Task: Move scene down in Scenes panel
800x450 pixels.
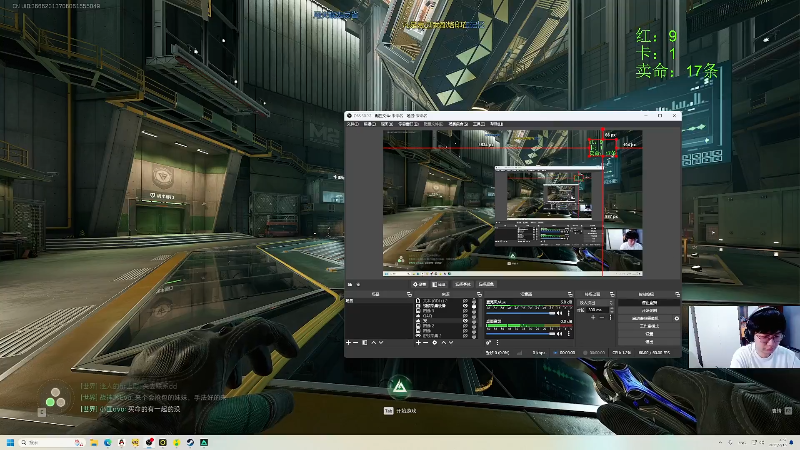Action: 381,343
